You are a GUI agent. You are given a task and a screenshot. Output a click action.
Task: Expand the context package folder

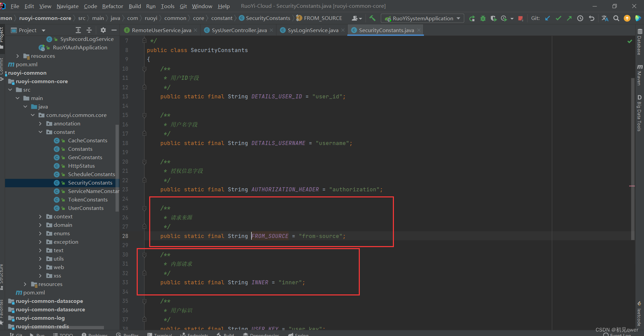[40, 216]
